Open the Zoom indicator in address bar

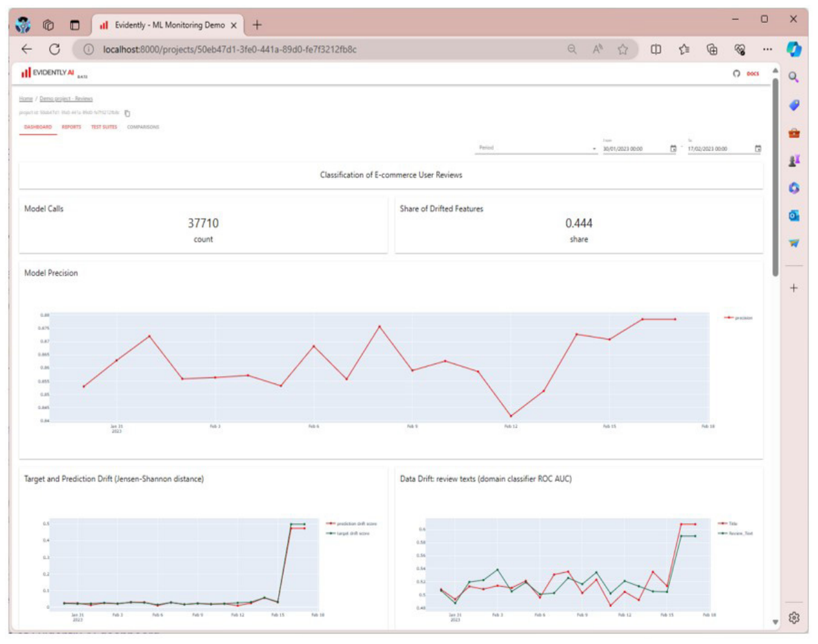click(x=572, y=49)
